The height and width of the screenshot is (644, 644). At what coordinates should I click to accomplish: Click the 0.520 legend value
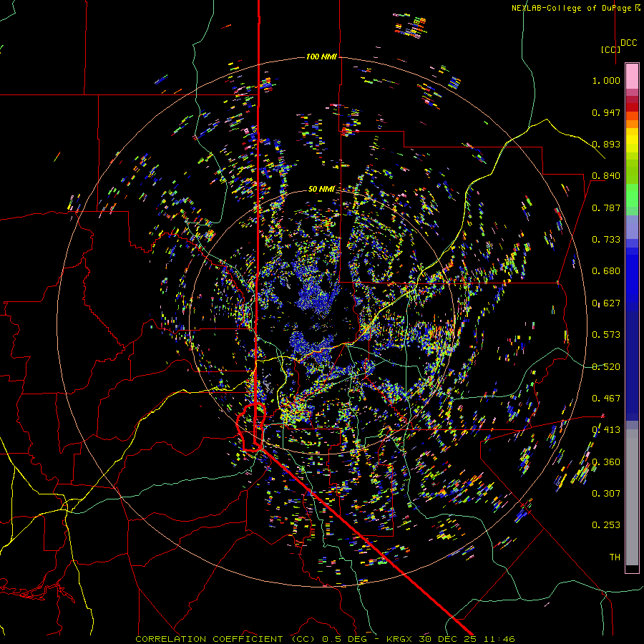pyautogui.click(x=606, y=367)
